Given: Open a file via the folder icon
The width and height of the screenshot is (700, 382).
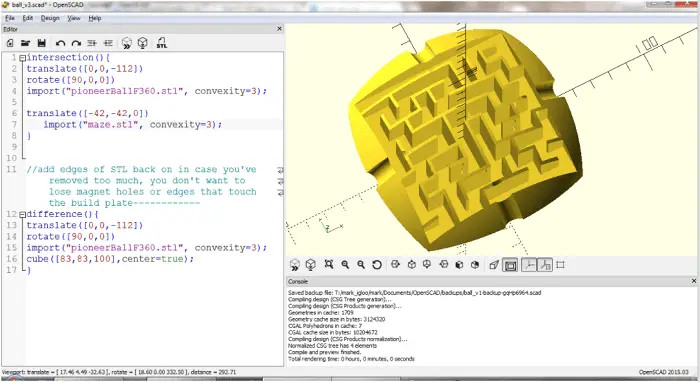Looking at the screenshot, I should click(x=25, y=43).
